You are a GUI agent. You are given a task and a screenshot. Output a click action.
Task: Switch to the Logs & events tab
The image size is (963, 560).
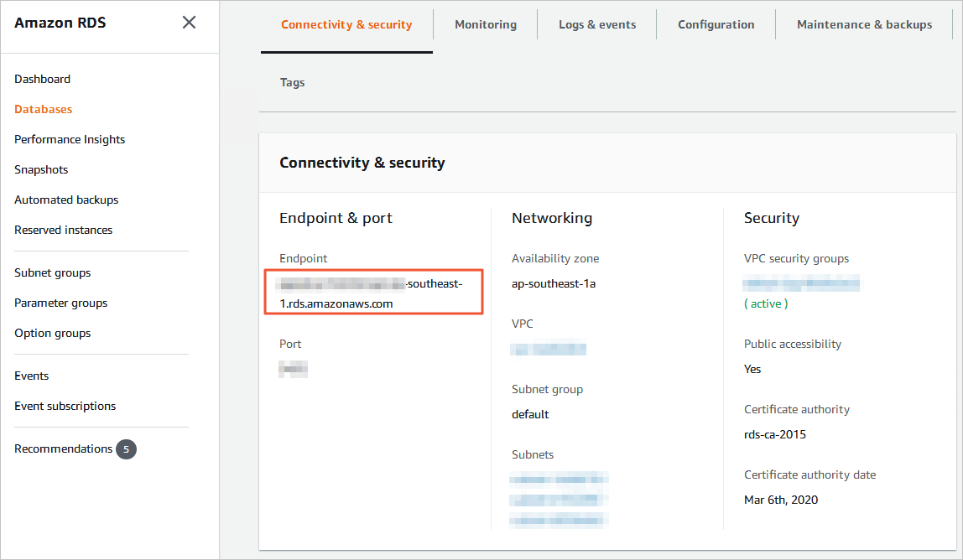[597, 24]
